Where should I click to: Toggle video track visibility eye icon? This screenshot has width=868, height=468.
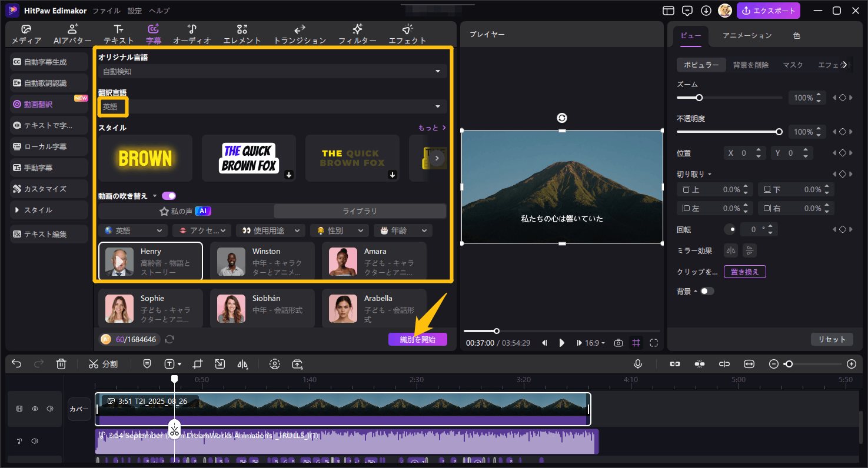(x=35, y=409)
